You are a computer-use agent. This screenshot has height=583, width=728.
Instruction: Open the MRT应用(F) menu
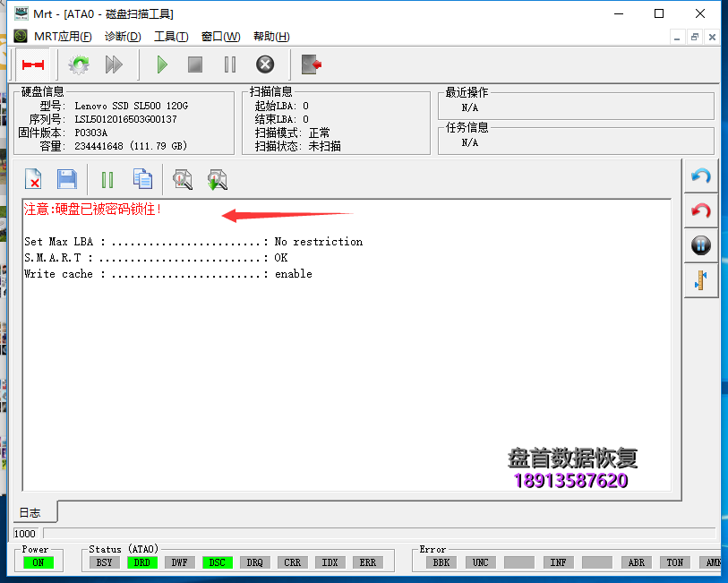pos(63,36)
